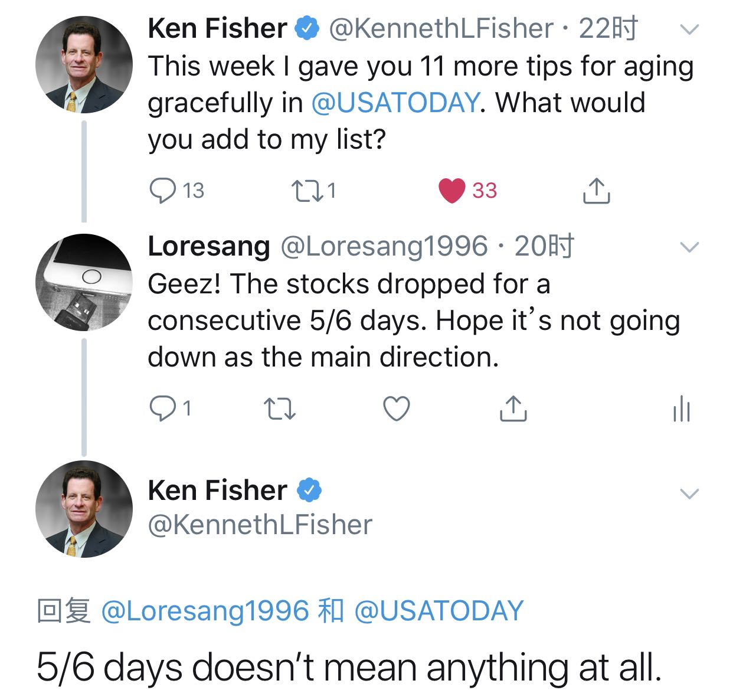Open dropdown arrow on Loresang's tweet
The image size is (733, 700).
689,247
